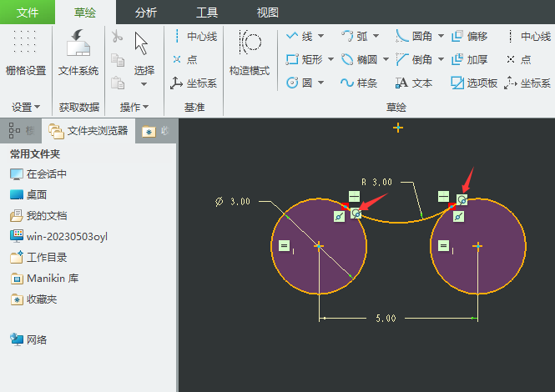Switch to the 工具 ribbon tab

coord(207,13)
